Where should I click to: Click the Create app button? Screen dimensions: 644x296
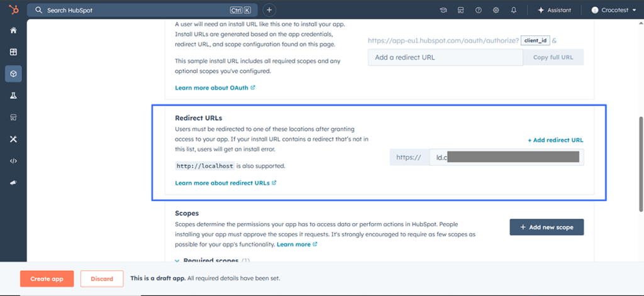47,279
